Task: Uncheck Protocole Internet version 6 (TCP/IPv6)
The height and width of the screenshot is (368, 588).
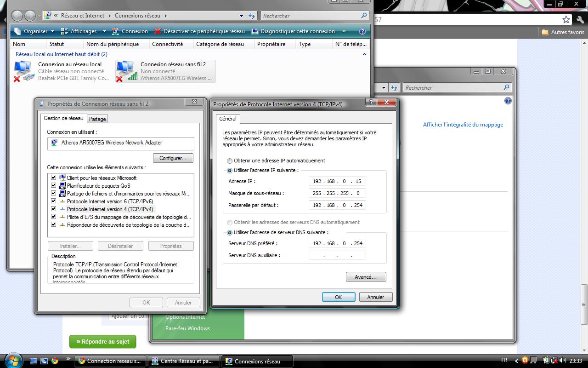Action: pyautogui.click(x=54, y=201)
